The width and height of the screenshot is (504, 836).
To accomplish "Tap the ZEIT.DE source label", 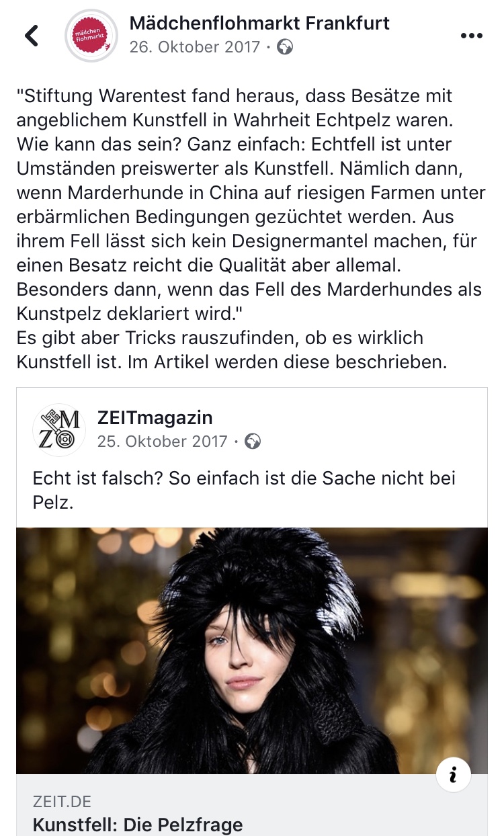I will pos(62,802).
